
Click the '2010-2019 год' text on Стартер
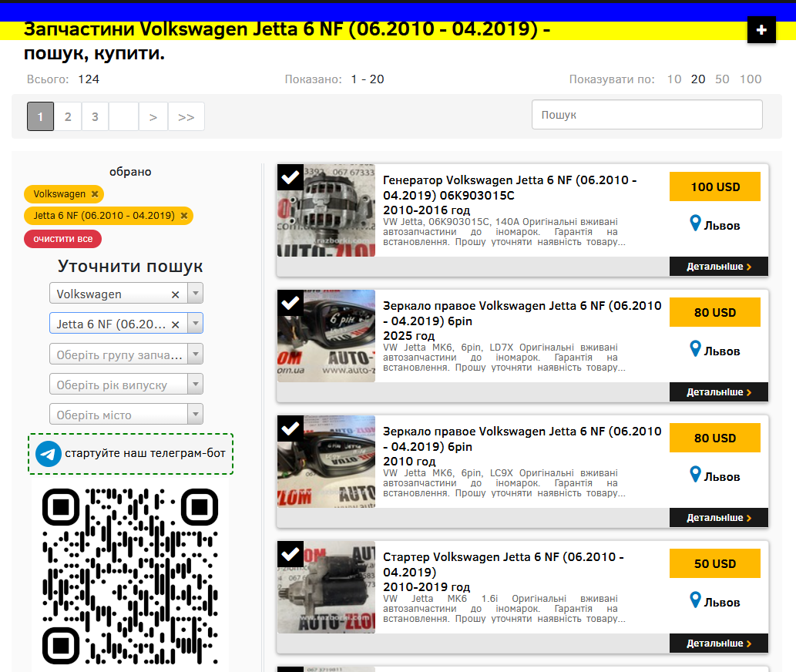tap(426, 587)
